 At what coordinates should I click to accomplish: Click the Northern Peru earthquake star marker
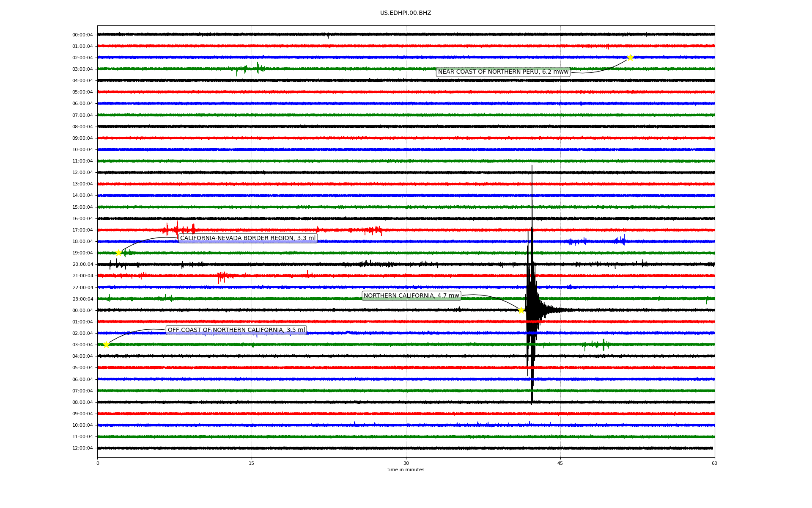click(630, 58)
